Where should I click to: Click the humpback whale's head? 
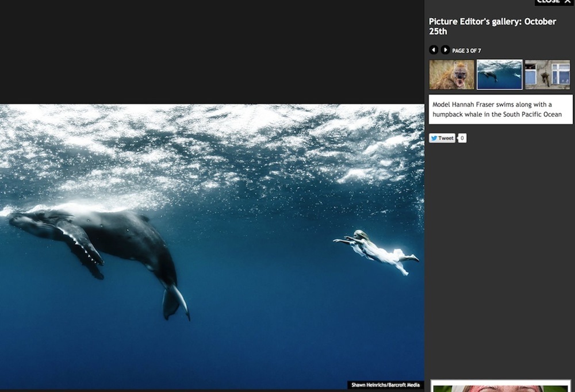pos(29,221)
